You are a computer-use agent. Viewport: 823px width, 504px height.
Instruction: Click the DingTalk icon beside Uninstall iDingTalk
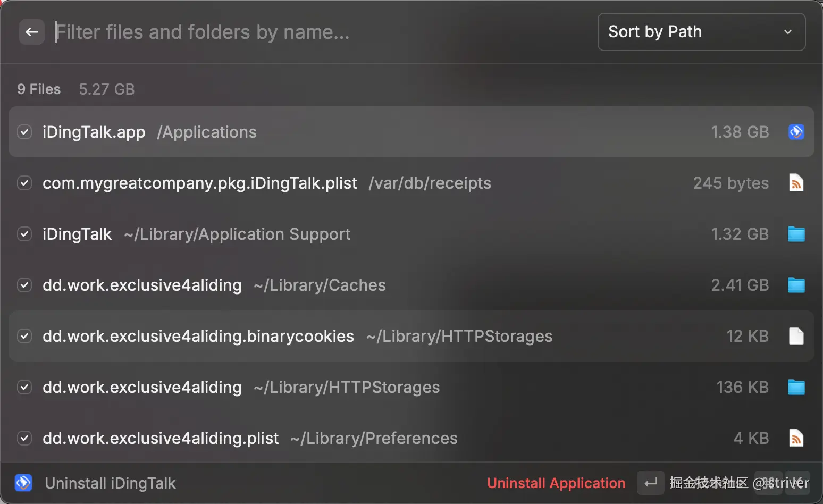[23, 483]
